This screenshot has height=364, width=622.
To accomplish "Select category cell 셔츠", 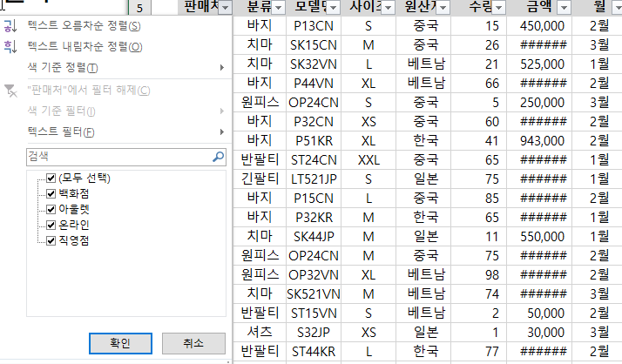I will (260, 333).
